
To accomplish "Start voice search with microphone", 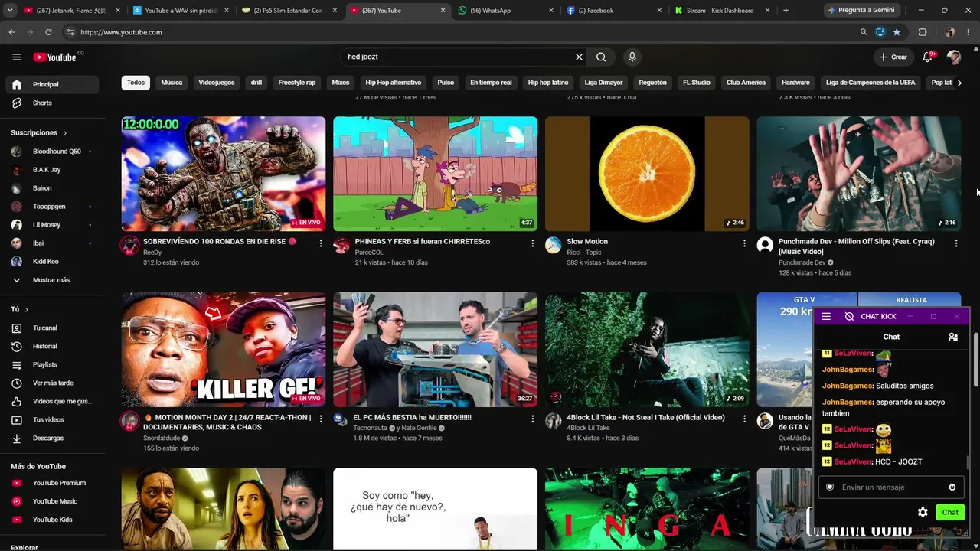I will click(632, 57).
